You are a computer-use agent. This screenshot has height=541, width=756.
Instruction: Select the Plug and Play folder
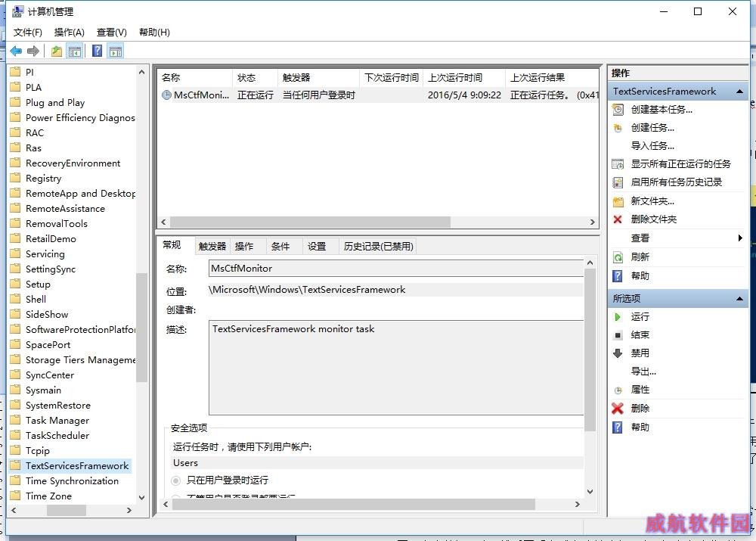[55, 103]
